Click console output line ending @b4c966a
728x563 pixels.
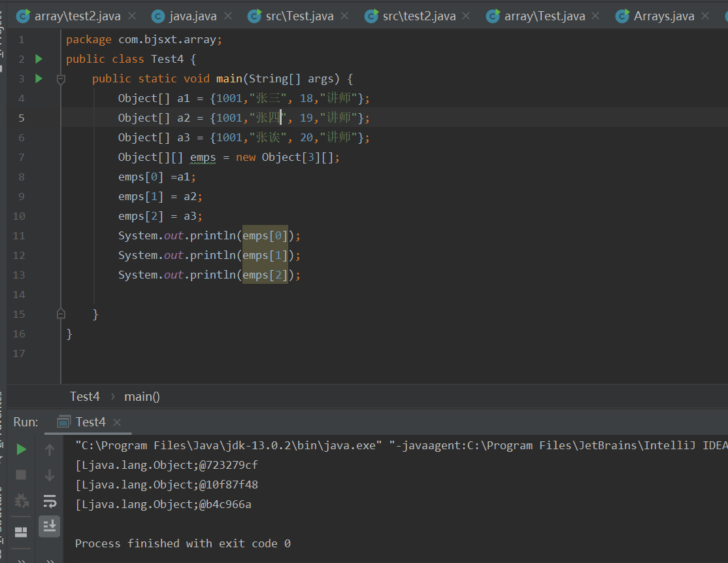[x=163, y=504]
